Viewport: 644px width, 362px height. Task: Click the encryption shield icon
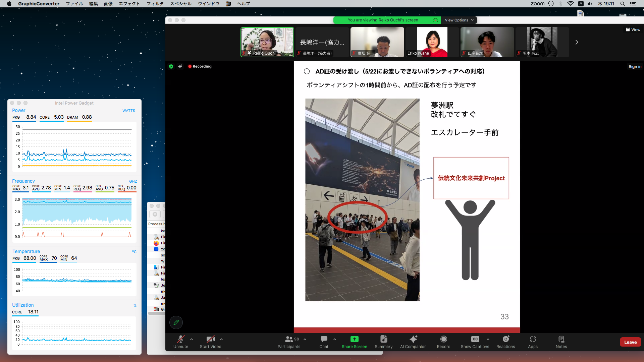[171, 66]
